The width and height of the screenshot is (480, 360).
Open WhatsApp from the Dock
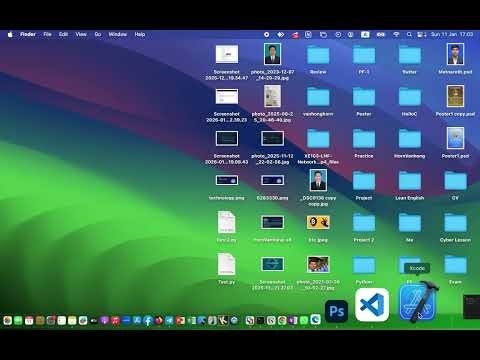304,321
